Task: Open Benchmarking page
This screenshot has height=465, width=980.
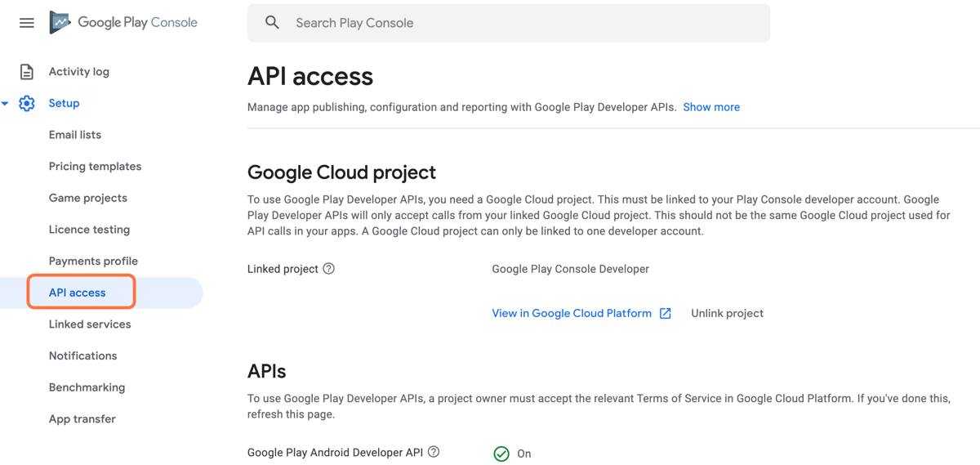Action: pos(87,387)
